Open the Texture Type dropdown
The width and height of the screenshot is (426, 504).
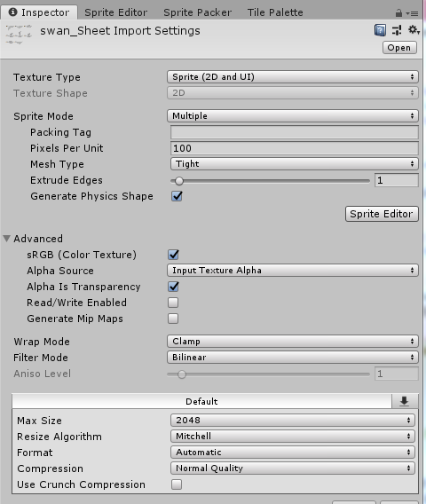tap(293, 77)
